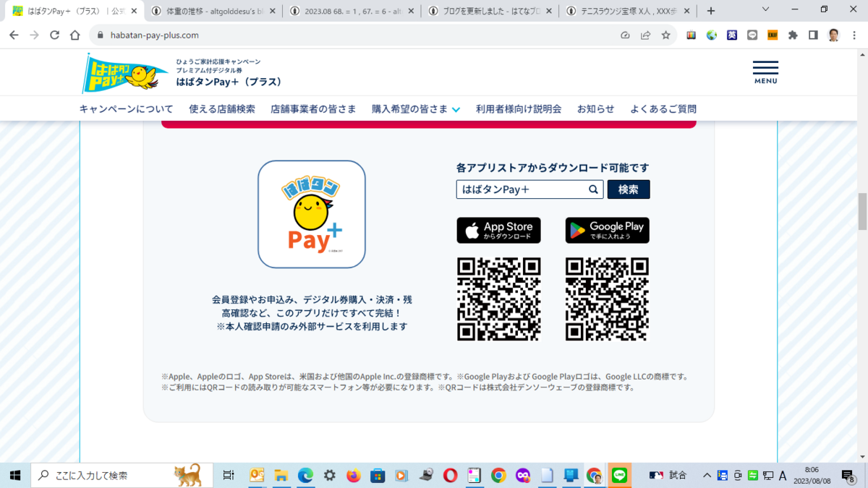Open the LINE extension in toolbar

tap(752, 35)
